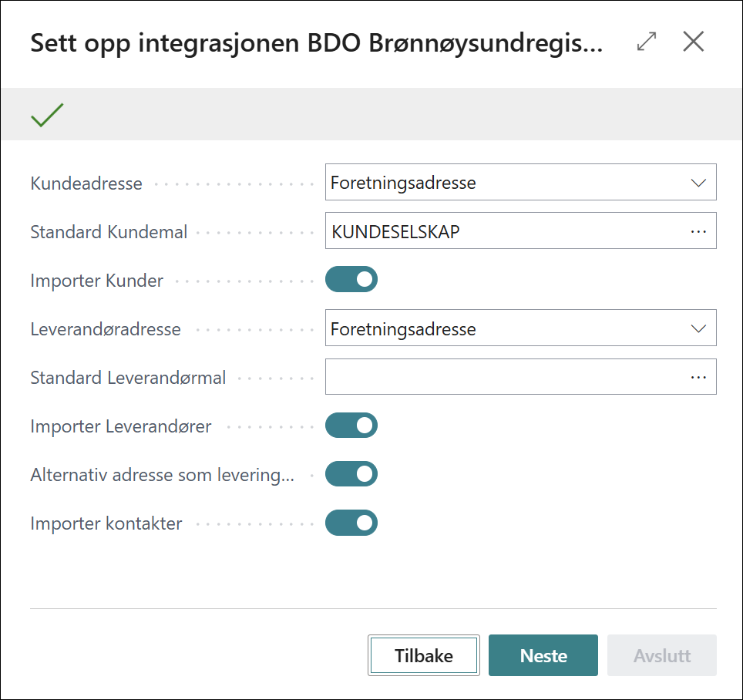
Task: Disable the Importer Kunder toggle
Action: tap(351, 280)
